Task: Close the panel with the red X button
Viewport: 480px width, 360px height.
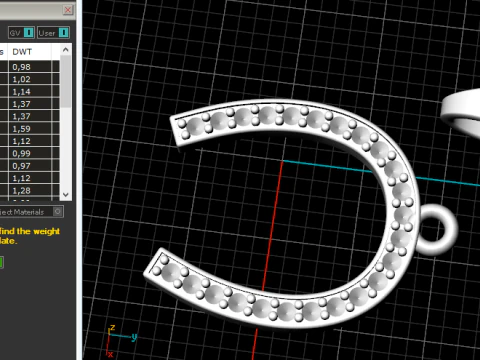Action: coord(68,10)
